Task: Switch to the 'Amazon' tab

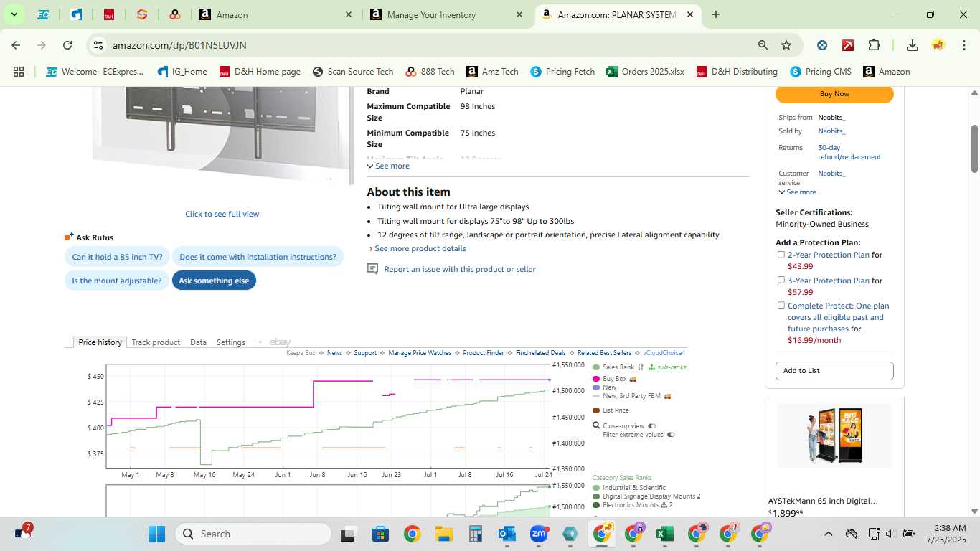Action: tap(276, 14)
